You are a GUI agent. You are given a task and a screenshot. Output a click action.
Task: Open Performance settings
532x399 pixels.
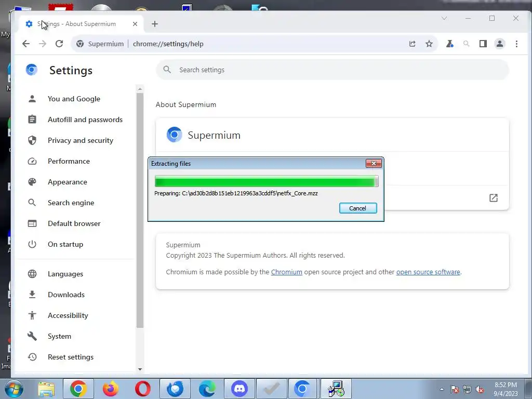click(x=69, y=161)
